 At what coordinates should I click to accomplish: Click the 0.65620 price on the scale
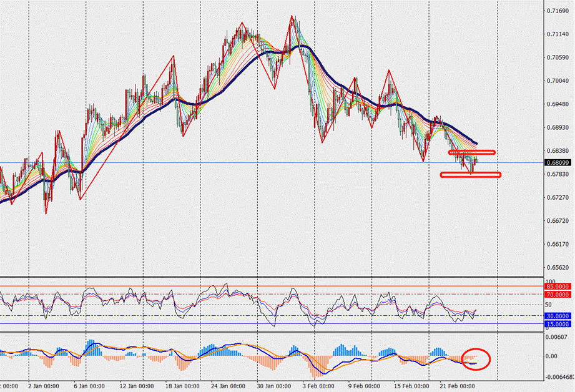556,267
